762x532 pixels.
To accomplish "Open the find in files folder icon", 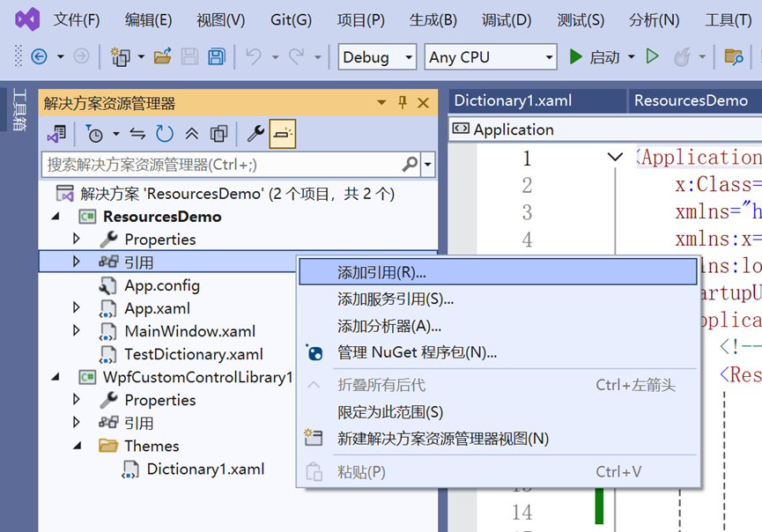I will (733, 57).
